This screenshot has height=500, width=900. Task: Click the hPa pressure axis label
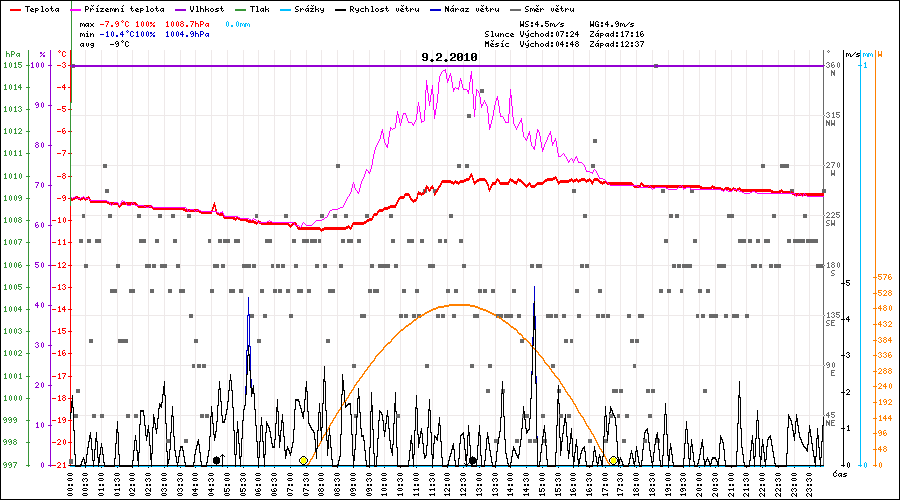click(11, 54)
